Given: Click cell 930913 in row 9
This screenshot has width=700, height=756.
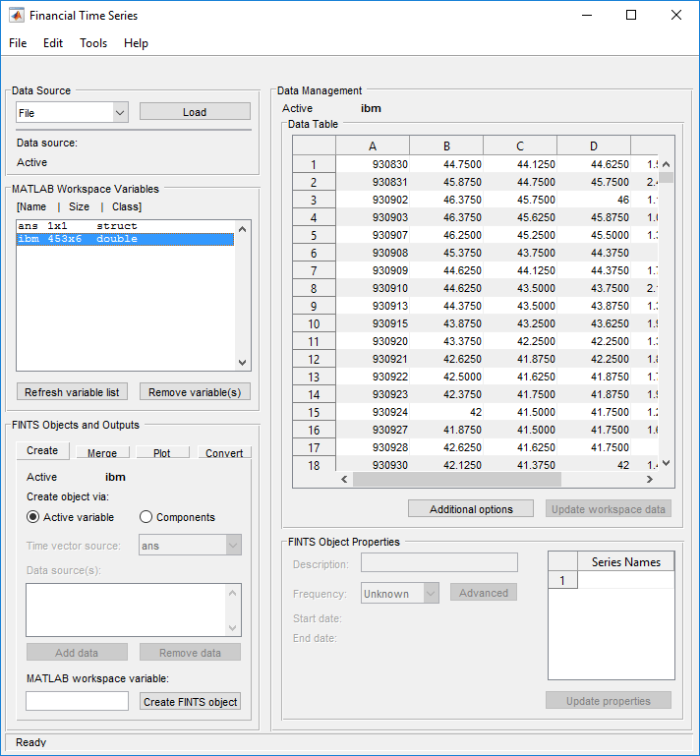Looking at the screenshot, I should (x=373, y=306).
